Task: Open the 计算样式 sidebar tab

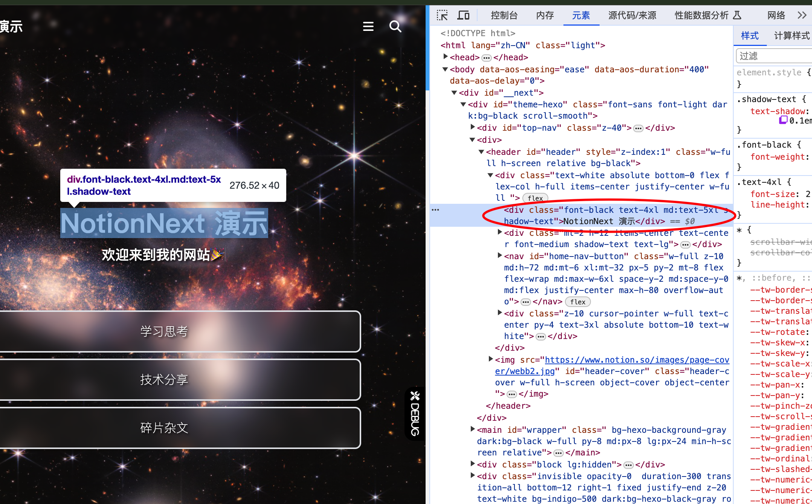Action: (792, 36)
